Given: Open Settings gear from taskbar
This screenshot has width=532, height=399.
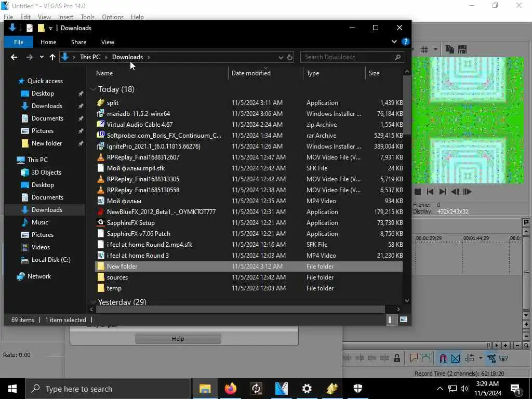Looking at the screenshot, I should pyautogui.click(x=307, y=389).
